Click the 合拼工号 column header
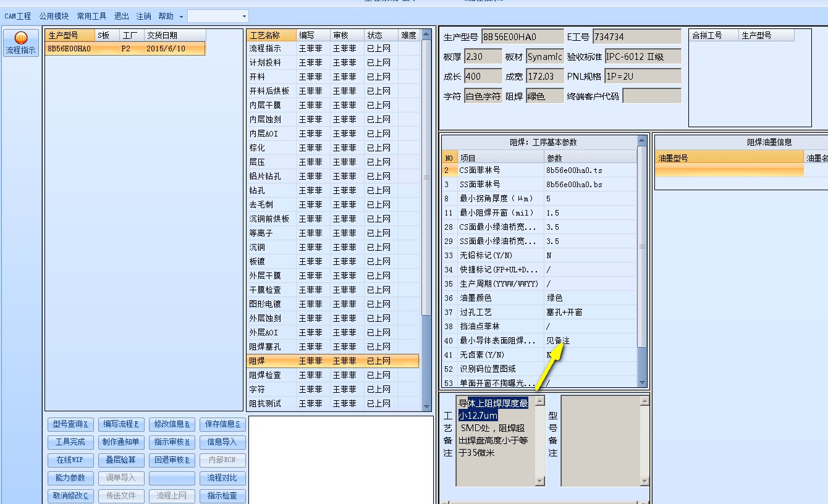 point(714,35)
